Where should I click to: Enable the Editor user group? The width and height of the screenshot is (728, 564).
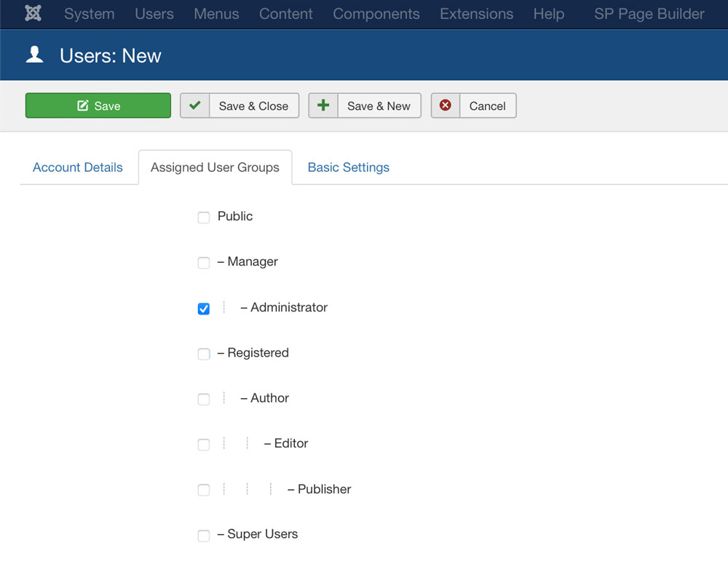coord(204,444)
